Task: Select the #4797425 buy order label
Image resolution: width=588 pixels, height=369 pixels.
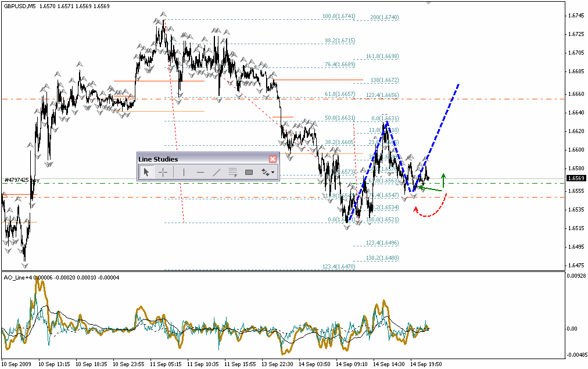Action: (x=21, y=180)
